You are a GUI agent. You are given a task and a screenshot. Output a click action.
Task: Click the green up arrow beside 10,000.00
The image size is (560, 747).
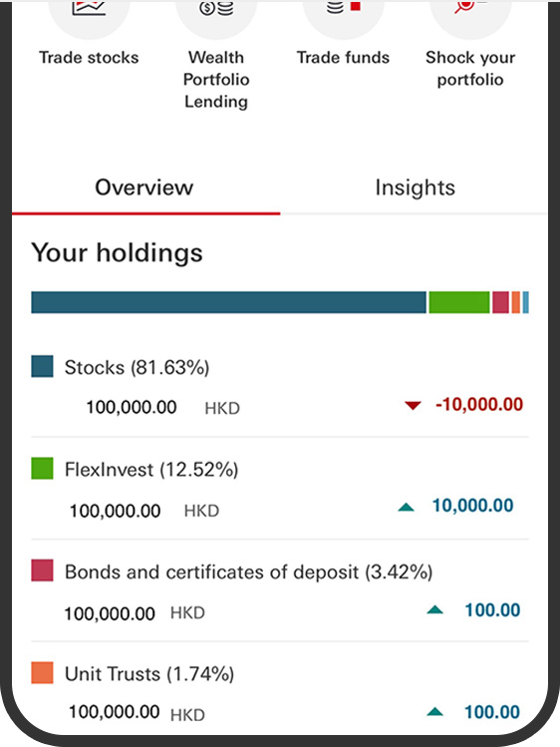[406, 507]
